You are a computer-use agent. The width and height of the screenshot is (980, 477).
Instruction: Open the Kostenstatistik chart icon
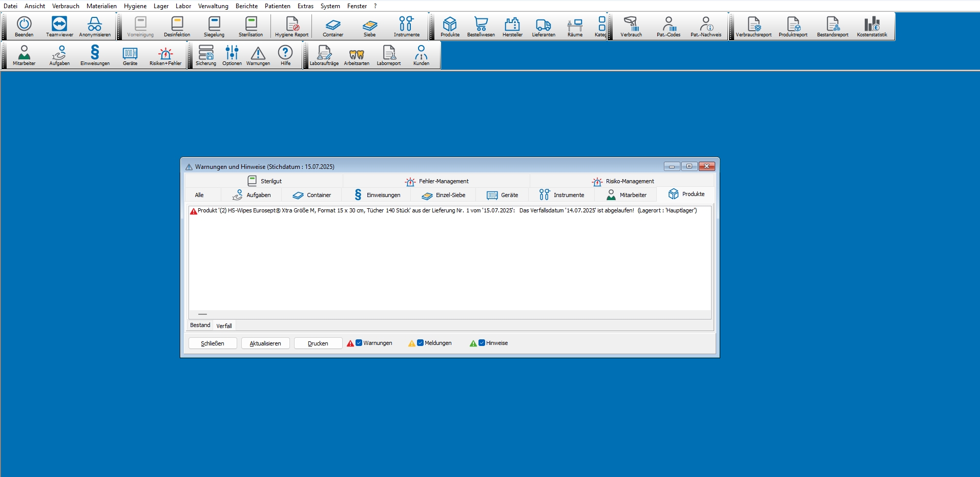[871, 27]
